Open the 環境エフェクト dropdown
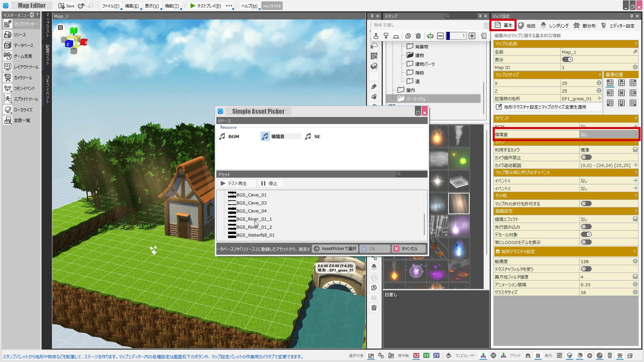 point(635,219)
